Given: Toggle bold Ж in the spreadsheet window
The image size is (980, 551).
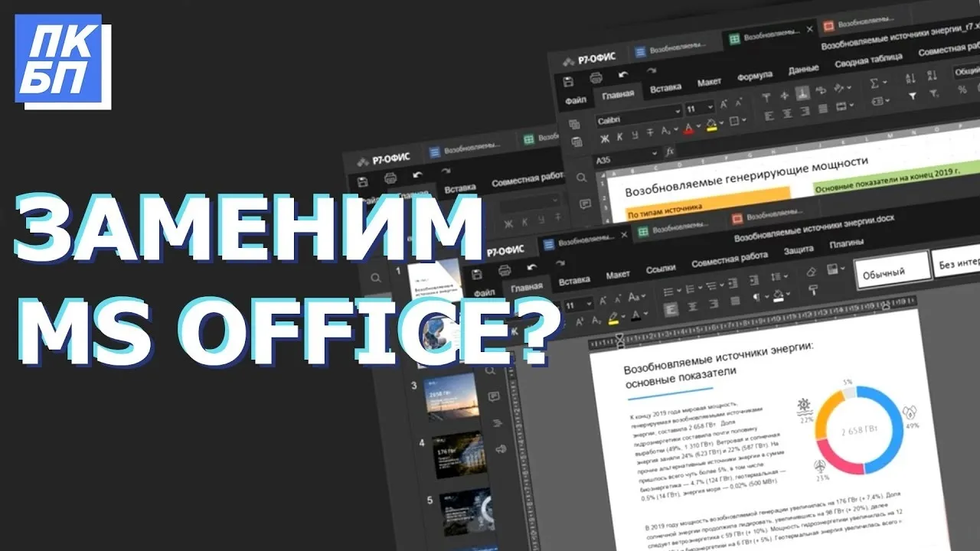Looking at the screenshot, I should [x=604, y=138].
